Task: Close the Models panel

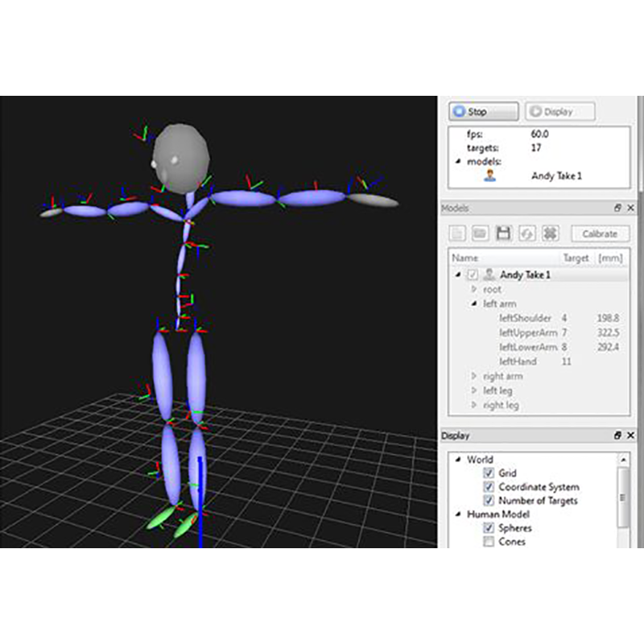Action: click(631, 208)
